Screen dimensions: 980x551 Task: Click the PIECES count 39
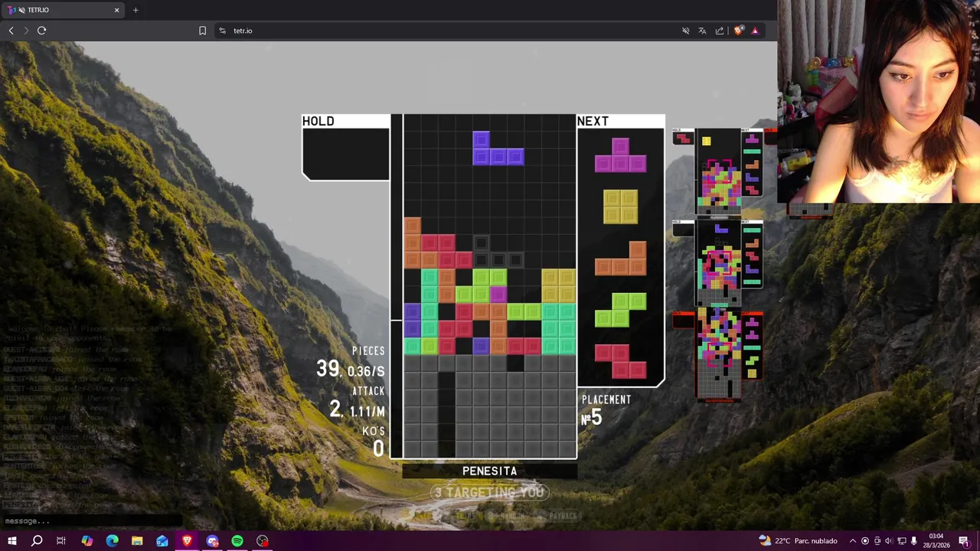[x=328, y=368]
